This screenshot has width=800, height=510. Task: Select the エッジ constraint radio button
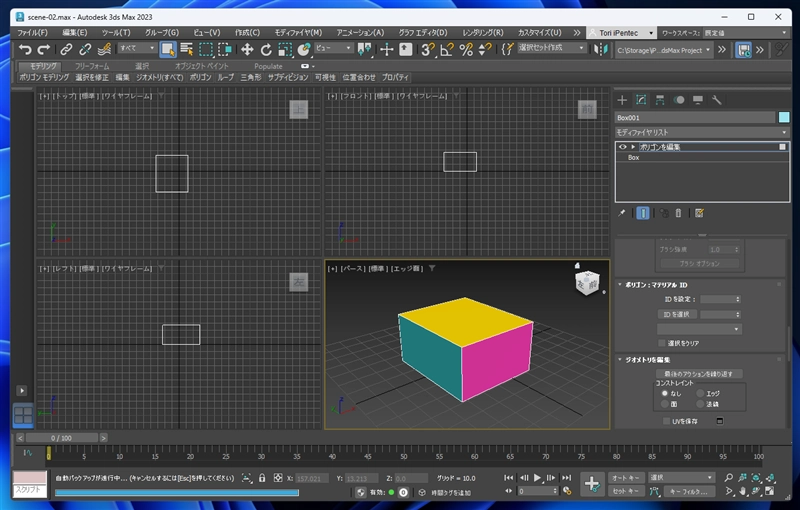pyautogui.click(x=701, y=393)
